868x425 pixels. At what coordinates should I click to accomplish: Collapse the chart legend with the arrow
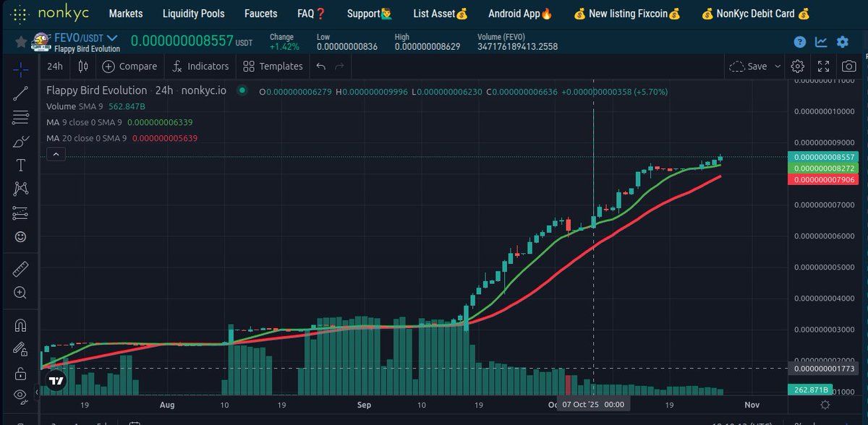(x=56, y=154)
